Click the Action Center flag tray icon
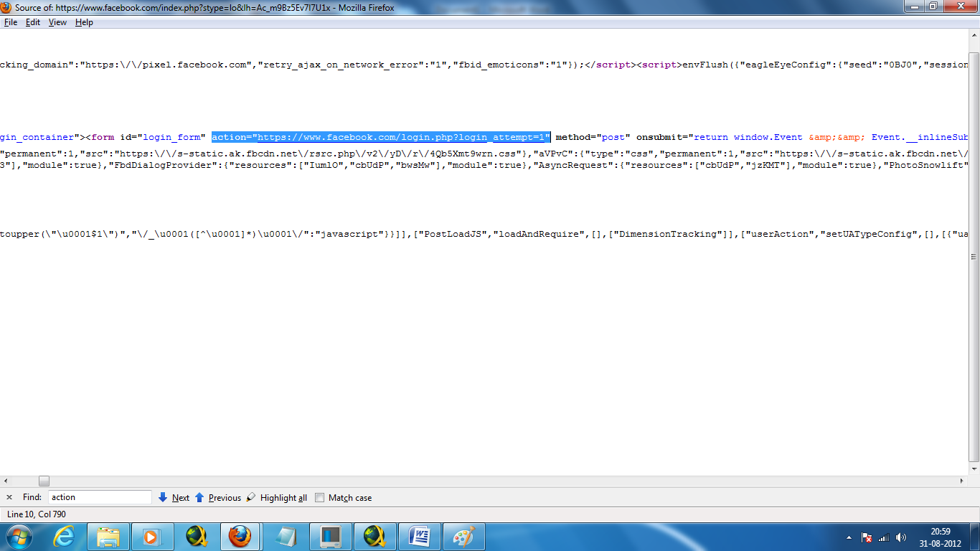980x551 pixels. [x=867, y=537]
